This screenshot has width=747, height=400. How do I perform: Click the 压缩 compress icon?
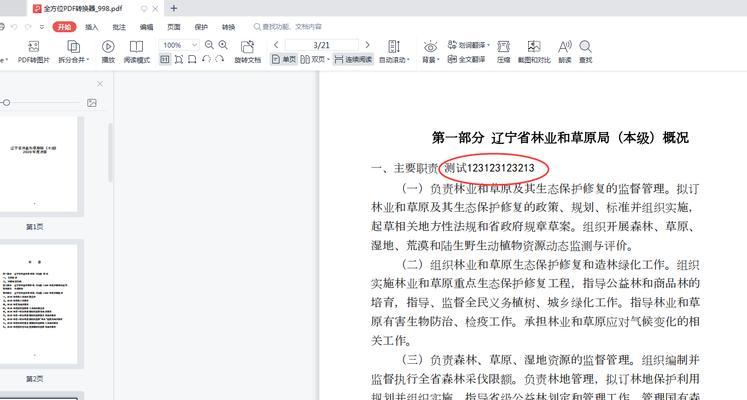pyautogui.click(x=504, y=47)
